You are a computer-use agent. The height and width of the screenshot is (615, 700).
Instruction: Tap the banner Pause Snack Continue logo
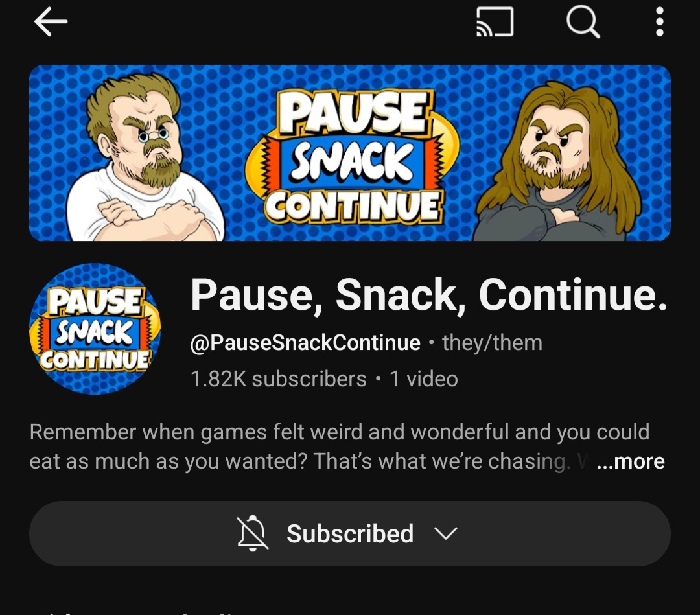tap(352, 156)
